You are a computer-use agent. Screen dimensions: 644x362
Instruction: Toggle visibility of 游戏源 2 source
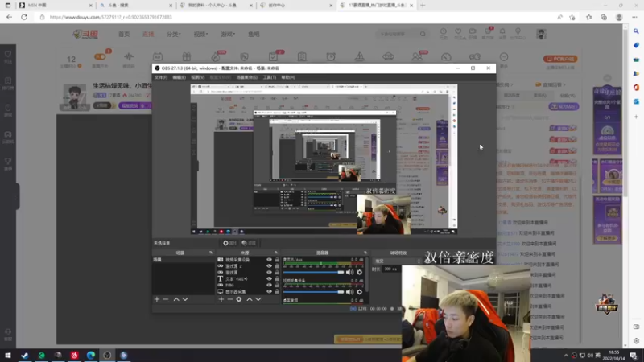click(x=269, y=266)
